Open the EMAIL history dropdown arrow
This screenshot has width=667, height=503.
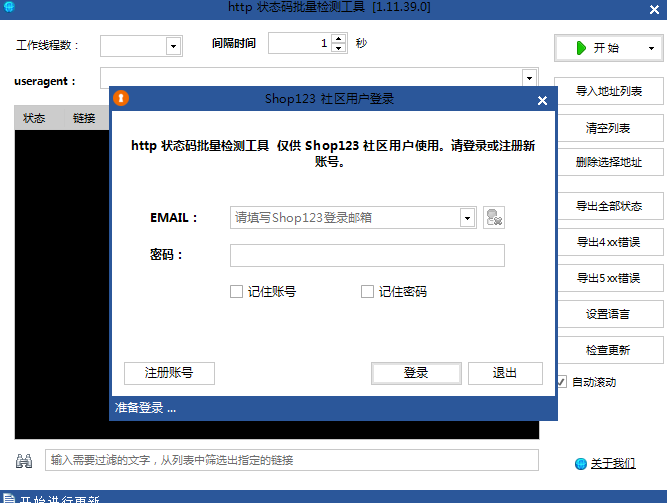tap(467, 218)
